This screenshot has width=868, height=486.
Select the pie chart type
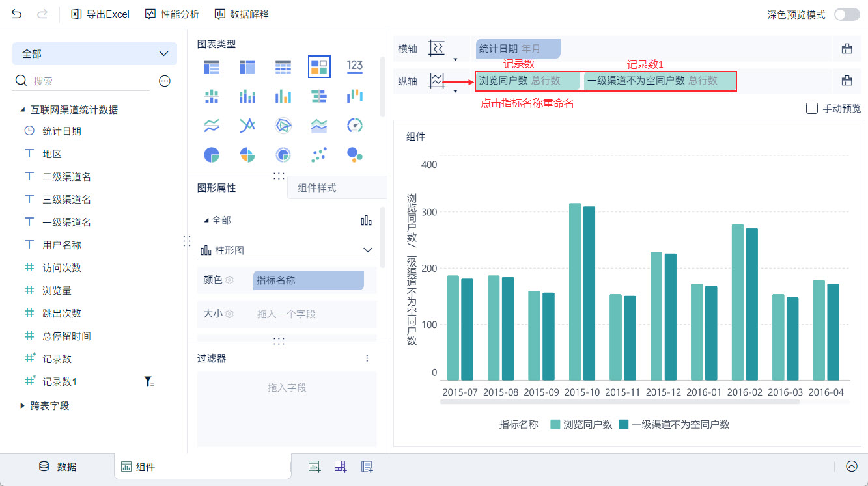coord(212,155)
